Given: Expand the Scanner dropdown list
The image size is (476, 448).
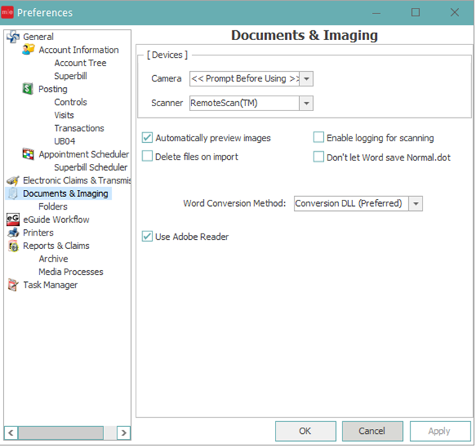Looking at the screenshot, I should [x=306, y=103].
